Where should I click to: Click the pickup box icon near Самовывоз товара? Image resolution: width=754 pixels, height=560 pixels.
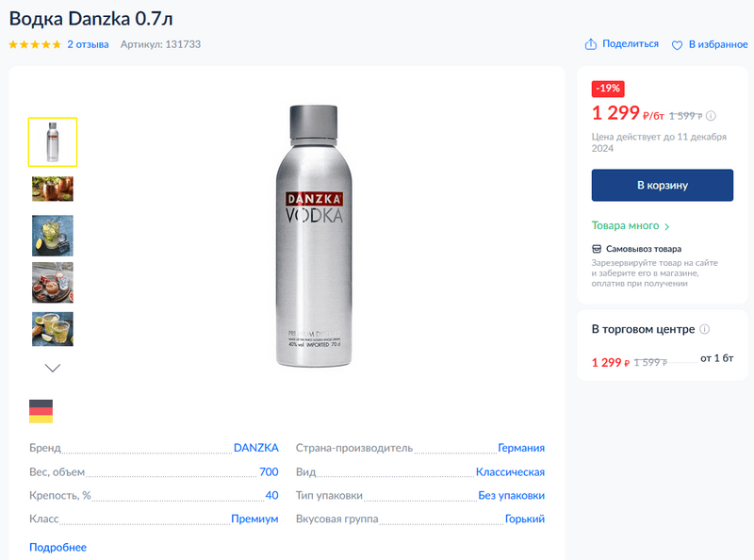click(597, 249)
